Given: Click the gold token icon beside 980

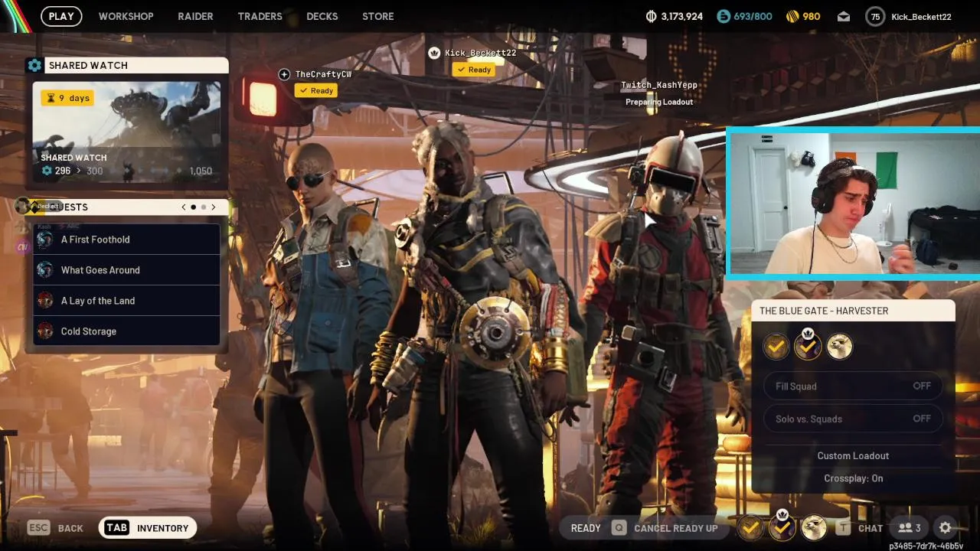Looking at the screenshot, I should tap(793, 16).
